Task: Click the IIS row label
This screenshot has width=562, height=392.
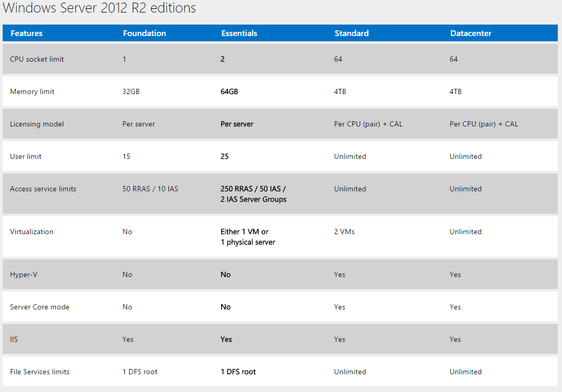Action: click(x=14, y=339)
